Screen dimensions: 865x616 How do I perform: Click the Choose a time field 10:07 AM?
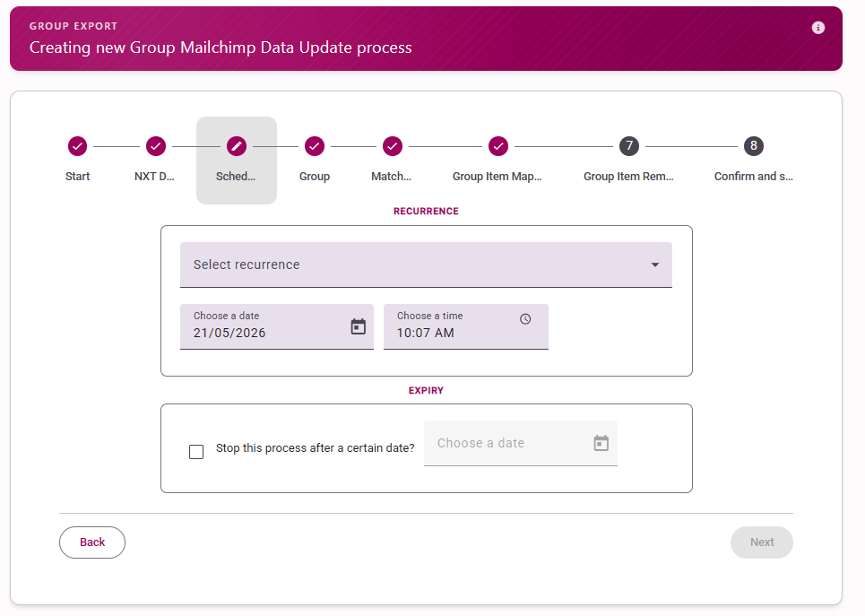coord(466,326)
